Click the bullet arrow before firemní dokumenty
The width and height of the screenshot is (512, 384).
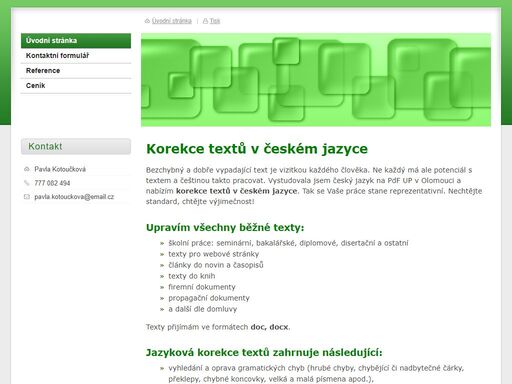(x=162, y=288)
